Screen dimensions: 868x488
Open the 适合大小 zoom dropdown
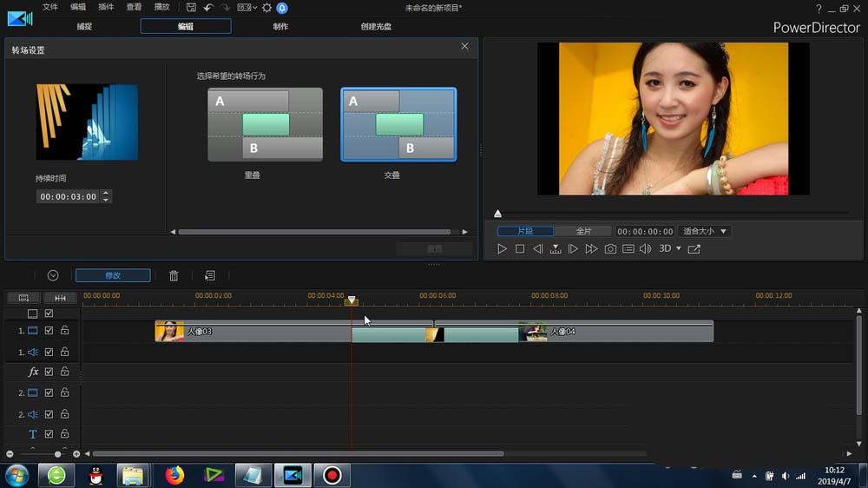pyautogui.click(x=704, y=232)
